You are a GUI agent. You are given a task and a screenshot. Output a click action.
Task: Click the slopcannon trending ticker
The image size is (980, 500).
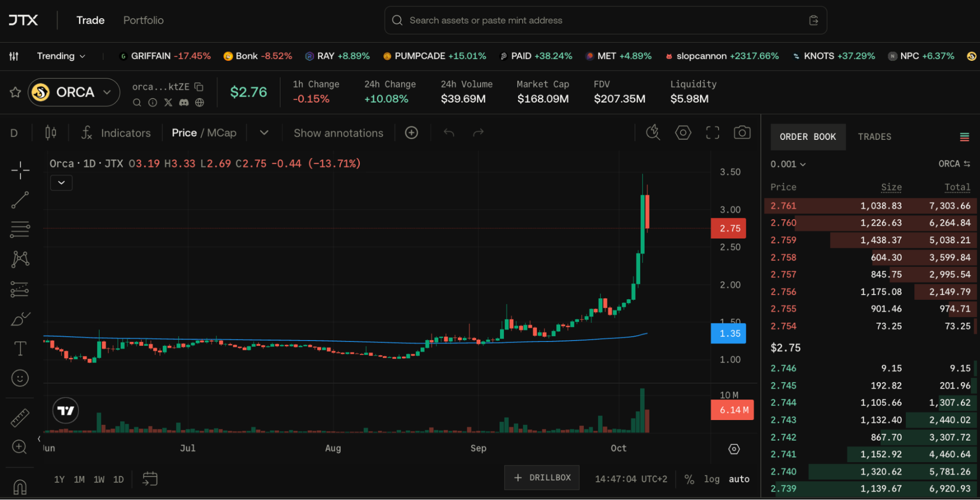[x=722, y=56]
